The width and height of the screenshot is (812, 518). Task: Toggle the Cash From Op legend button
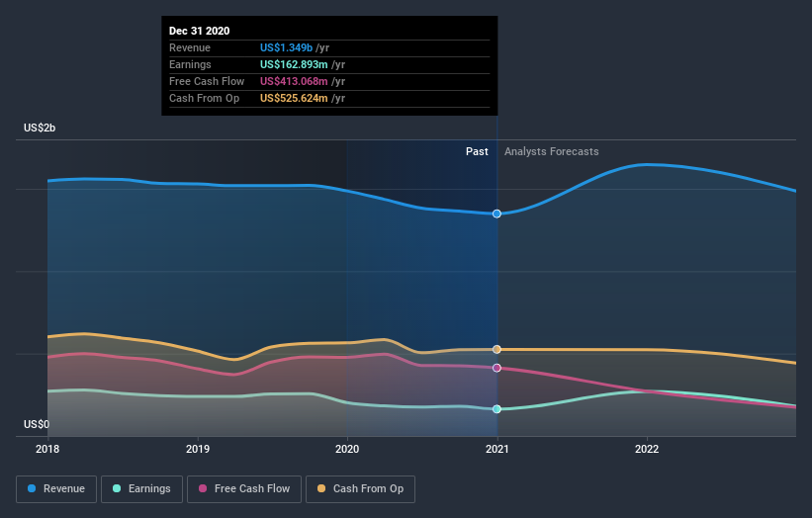pos(360,489)
